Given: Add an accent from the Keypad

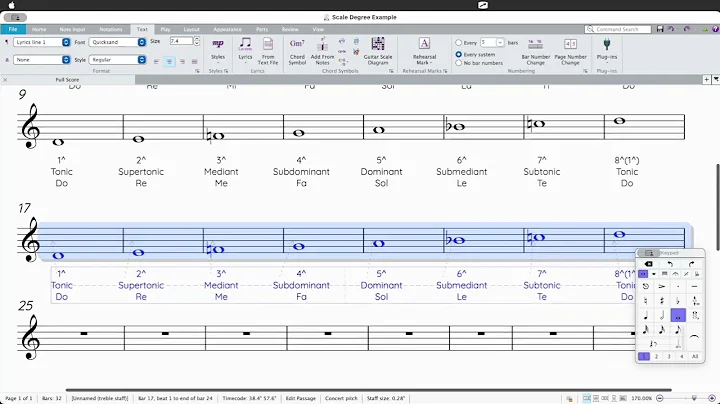Looking at the screenshot, I should coord(662,286).
